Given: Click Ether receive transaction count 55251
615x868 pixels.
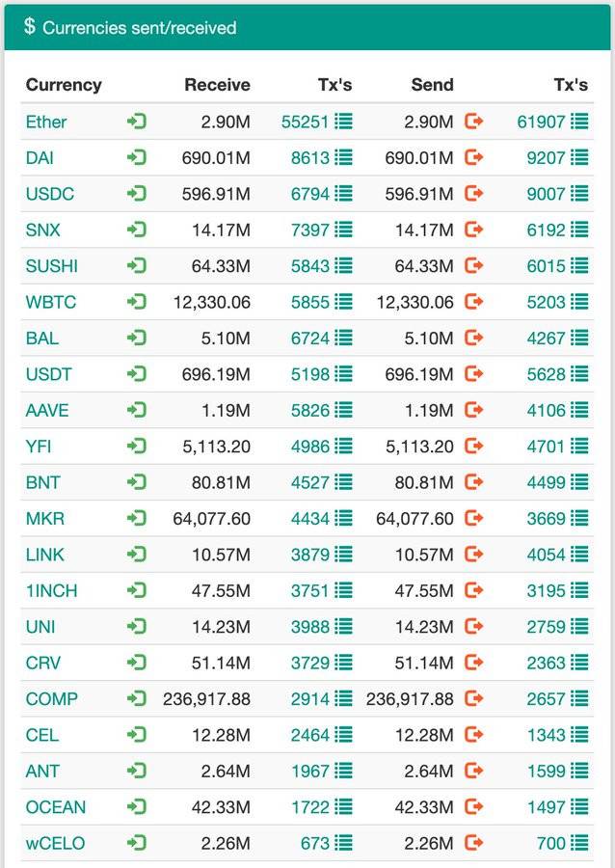Looking at the screenshot, I should tap(306, 122).
